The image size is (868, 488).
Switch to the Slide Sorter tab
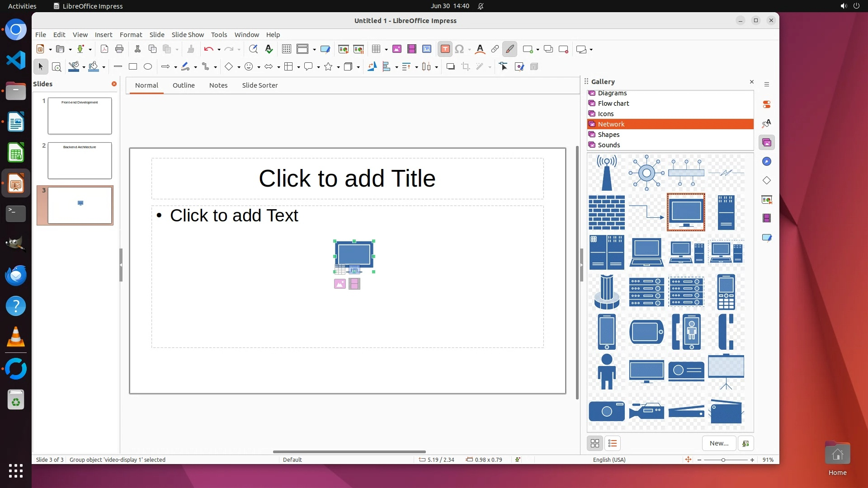259,85
